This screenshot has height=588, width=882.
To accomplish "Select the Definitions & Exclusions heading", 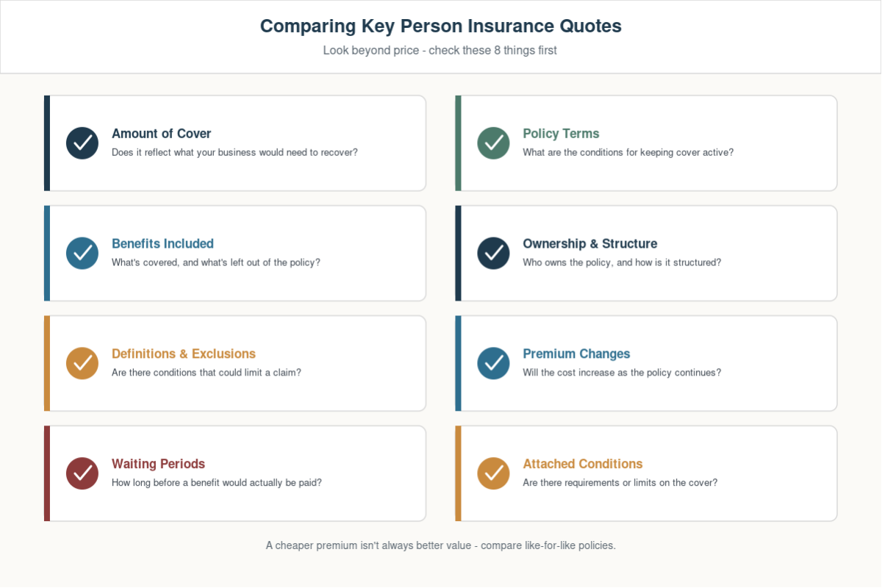I will point(184,354).
